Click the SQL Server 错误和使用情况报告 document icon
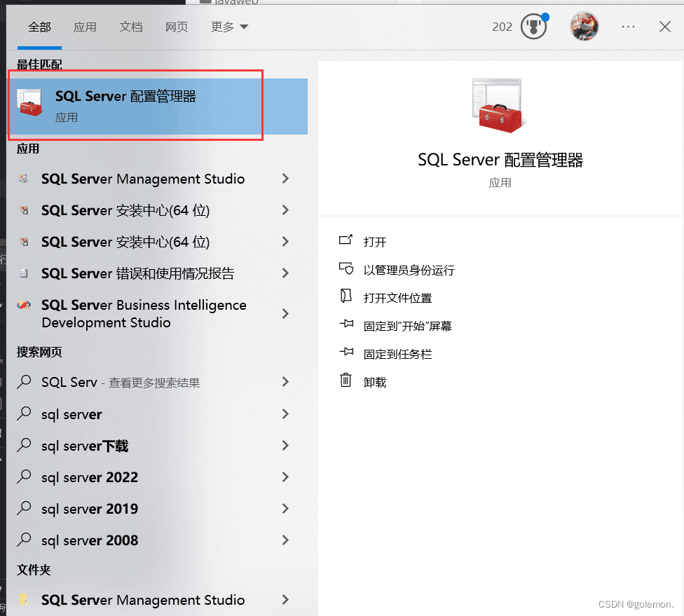 tap(24, 273)
